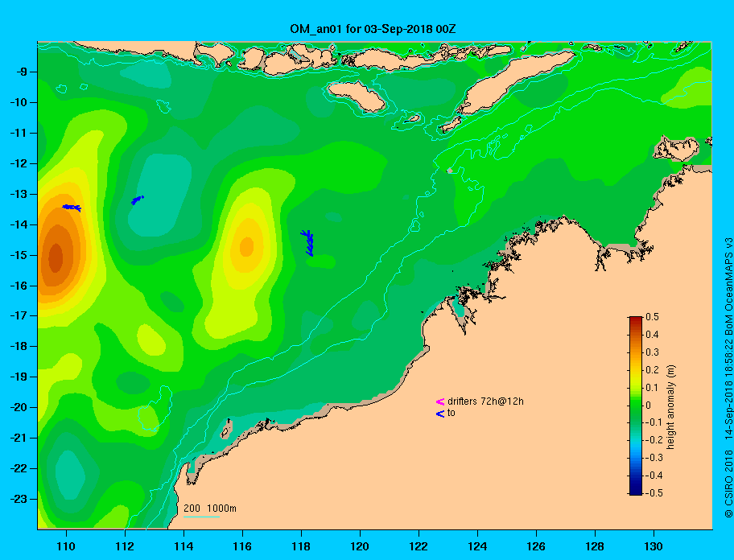Click the orange eddy center near 116°E
Screen dimensions: 734x560
(x=247, y=246)
